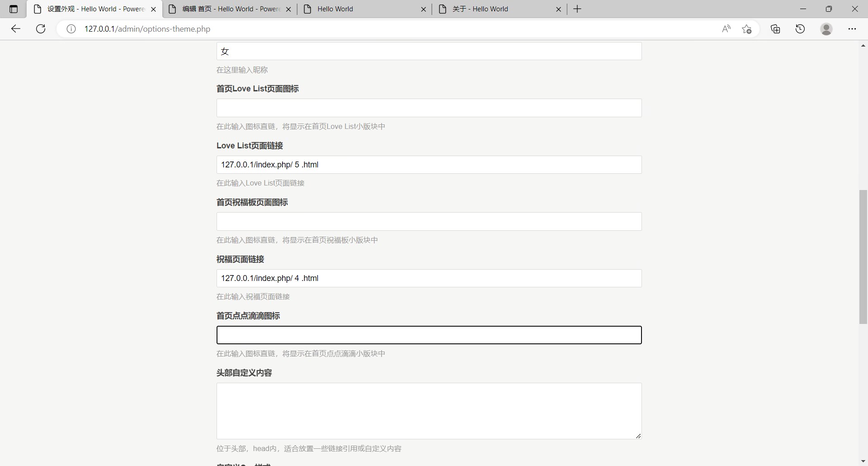Close the 设置外观 tab
The height and width of the screenshot is (466, 868).
(x=153, y=9)
